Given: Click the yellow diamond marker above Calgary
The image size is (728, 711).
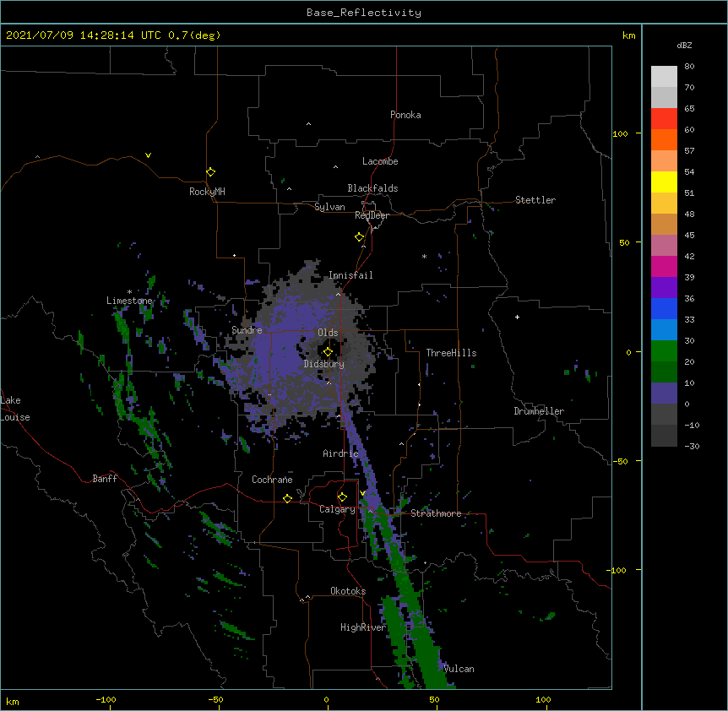Looking at the screenshot, I should (x=342, y=497).
